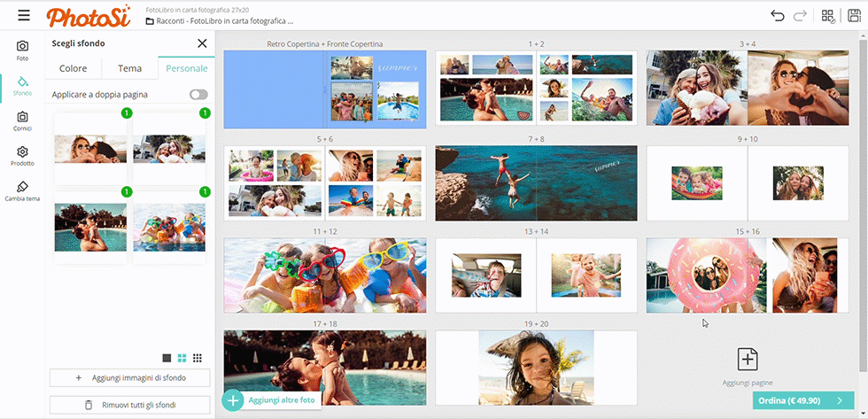
Task: Switch to the Tema tab
Action: click(x=129, y=68)
